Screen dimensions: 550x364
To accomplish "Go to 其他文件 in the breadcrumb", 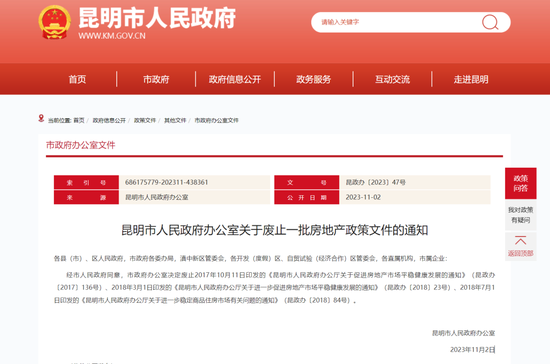I will (175, 120).
